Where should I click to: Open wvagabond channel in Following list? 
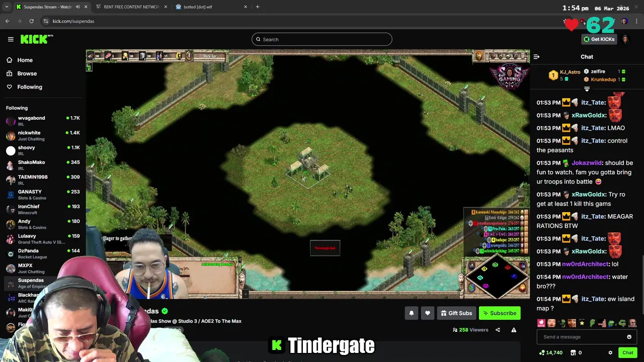point(43,121)
